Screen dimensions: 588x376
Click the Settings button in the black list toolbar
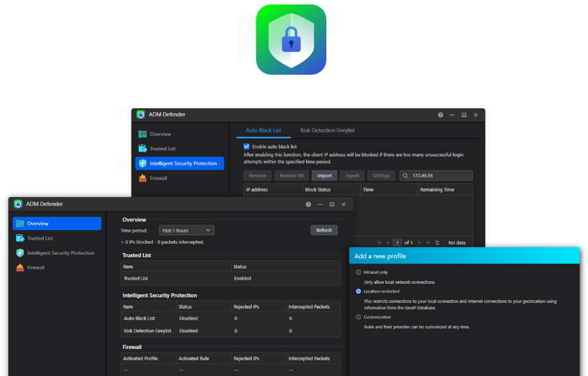point(381,176)
